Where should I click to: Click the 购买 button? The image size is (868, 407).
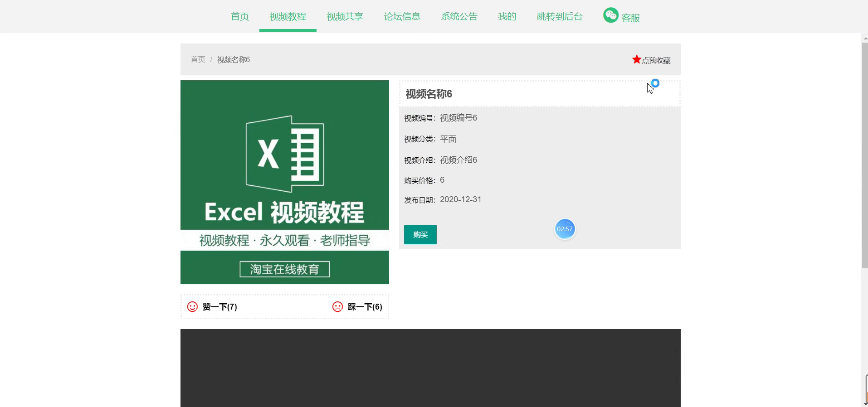(x=420, y=234)
